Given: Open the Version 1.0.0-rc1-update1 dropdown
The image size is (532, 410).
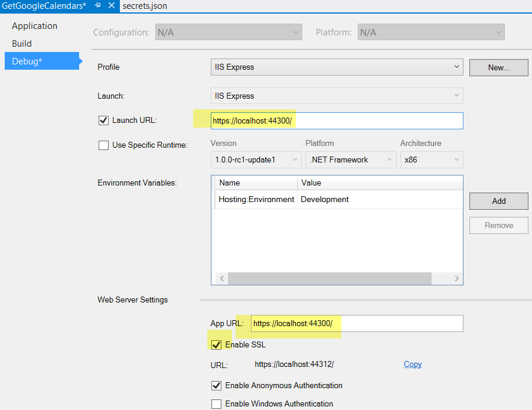Looking at the screenshot, I should [x=256, y=160].
